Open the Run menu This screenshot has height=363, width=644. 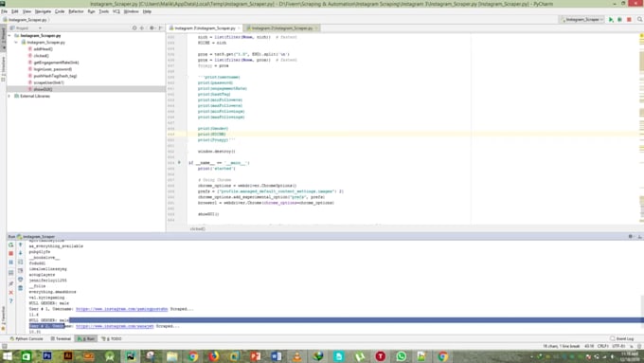click(91, 11)
